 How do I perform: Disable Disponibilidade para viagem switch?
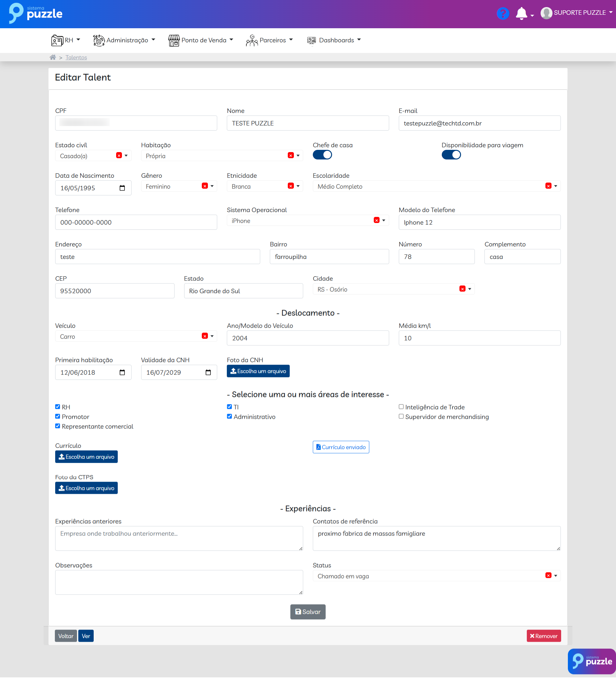[x=451, y=155]
